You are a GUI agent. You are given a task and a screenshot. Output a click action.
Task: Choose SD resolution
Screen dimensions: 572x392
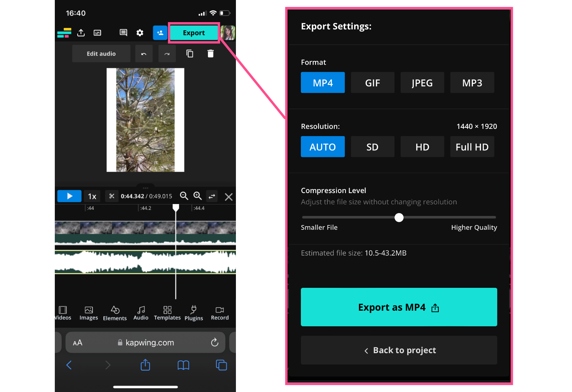(372, 147)
